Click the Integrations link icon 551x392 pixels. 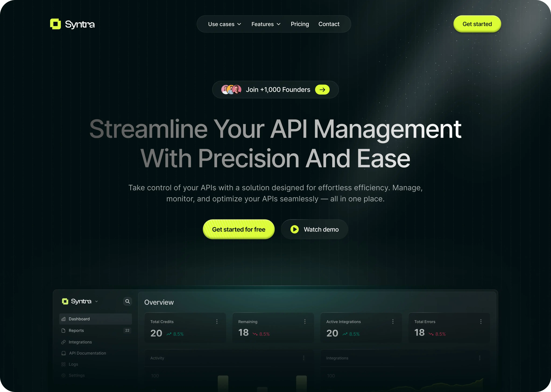pyautogui.click(x=63, y=342)
